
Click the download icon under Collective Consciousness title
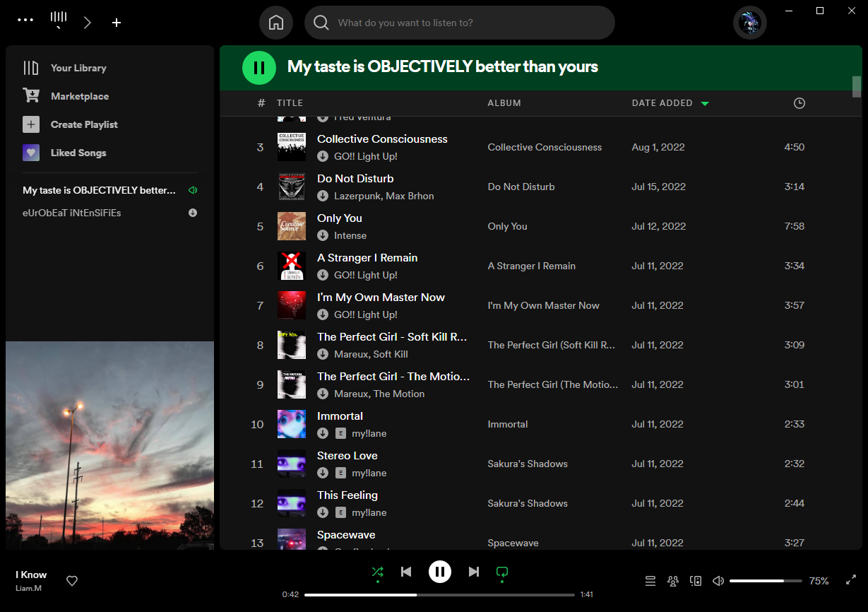point(323,156)
